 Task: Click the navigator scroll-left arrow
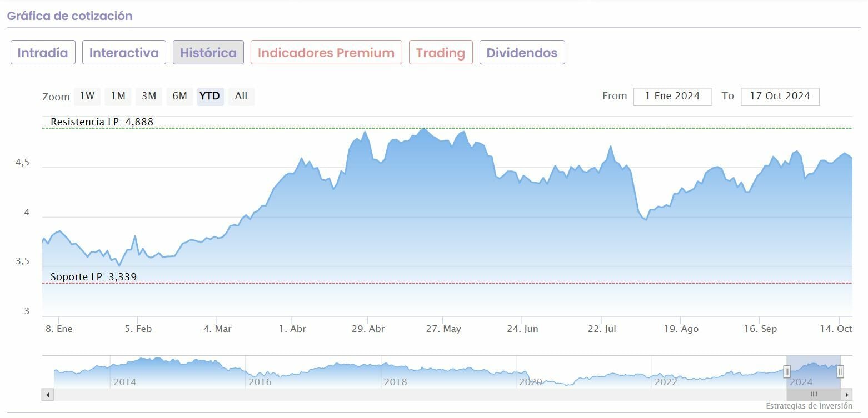coord(47,395)
